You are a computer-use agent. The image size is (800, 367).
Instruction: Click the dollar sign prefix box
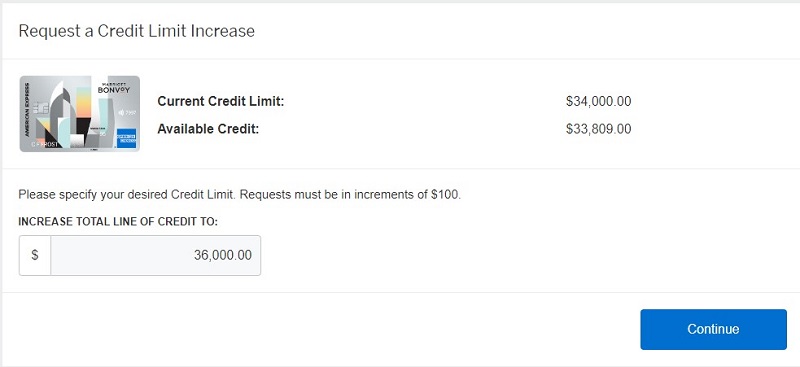pos(35,255)
